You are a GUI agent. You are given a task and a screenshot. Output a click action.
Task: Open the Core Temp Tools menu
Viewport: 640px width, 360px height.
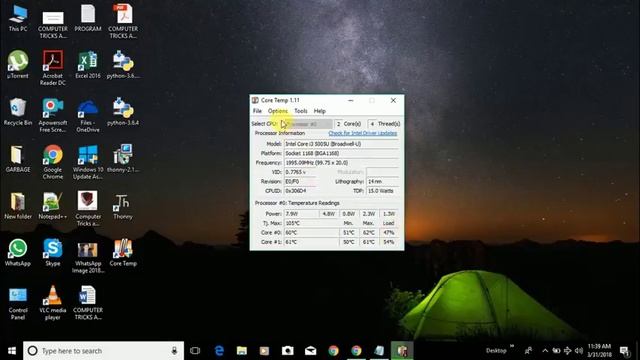point(301,111)
